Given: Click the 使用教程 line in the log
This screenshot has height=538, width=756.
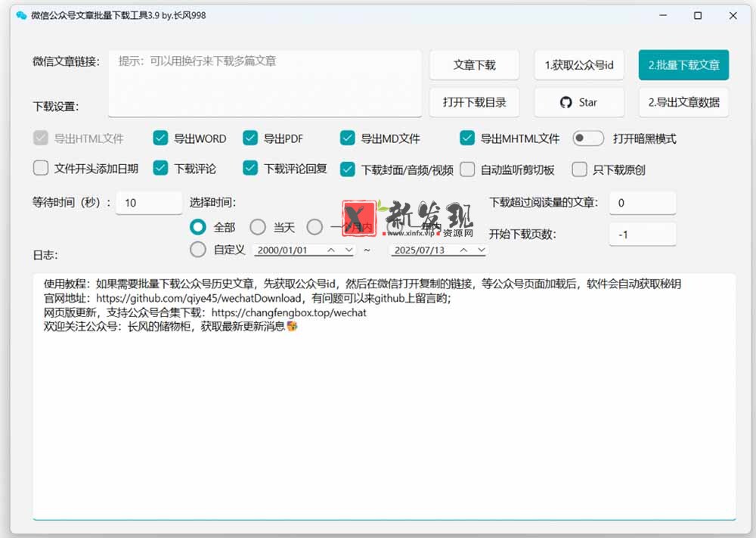Looking at the screenshot, I should click(362, 284).
